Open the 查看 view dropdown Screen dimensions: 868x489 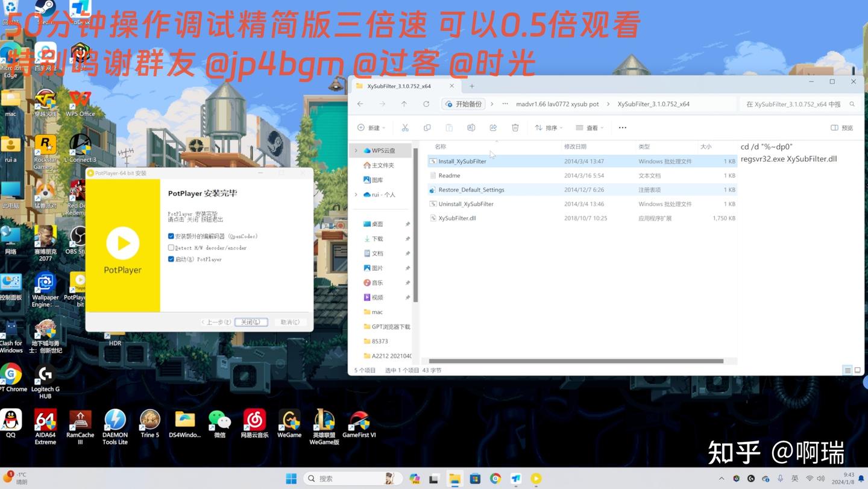589,127
